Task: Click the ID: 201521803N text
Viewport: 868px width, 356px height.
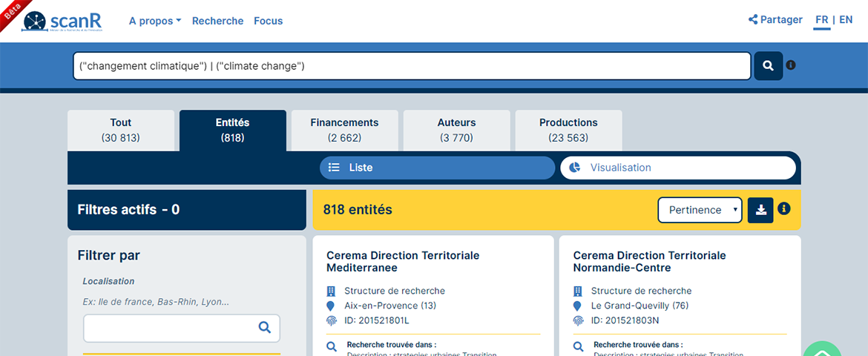Action: [x=625, y=320]
